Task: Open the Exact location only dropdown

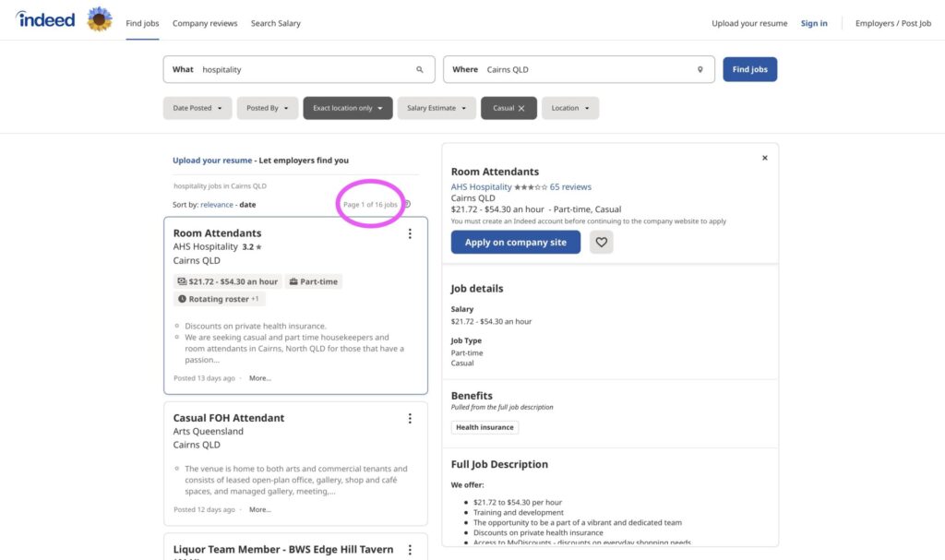Action: [x=348, y=108]
